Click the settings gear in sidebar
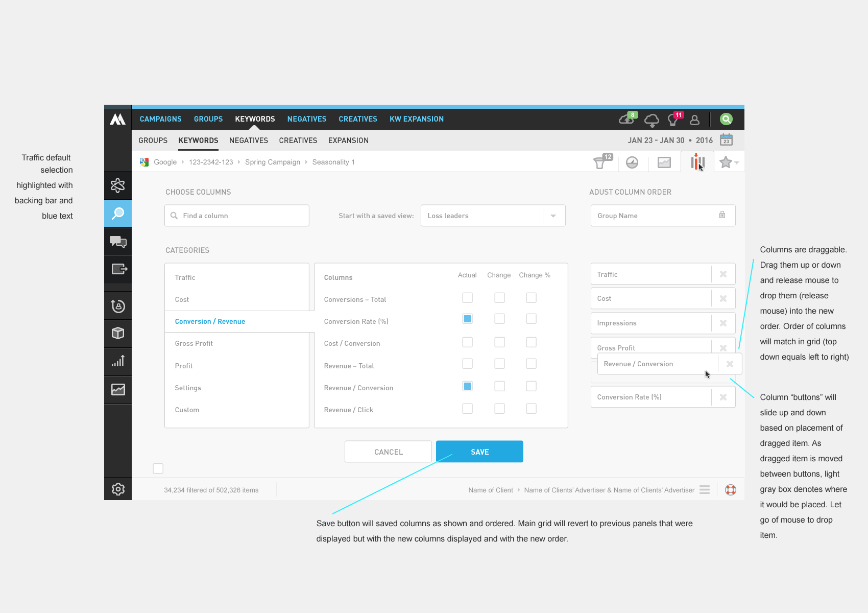The height and width of the screenshot is (613, 868). click(x=118, y=489)
